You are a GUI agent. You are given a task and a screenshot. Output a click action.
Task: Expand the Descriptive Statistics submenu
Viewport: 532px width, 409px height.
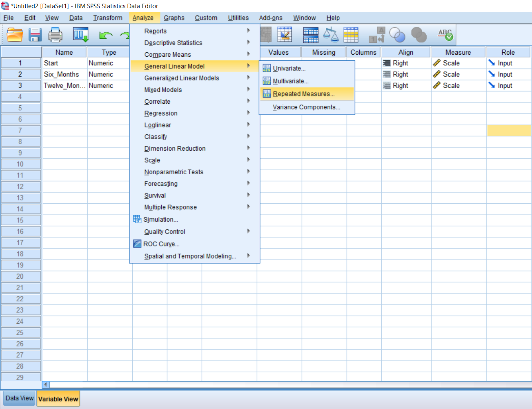tap(172, 42)
